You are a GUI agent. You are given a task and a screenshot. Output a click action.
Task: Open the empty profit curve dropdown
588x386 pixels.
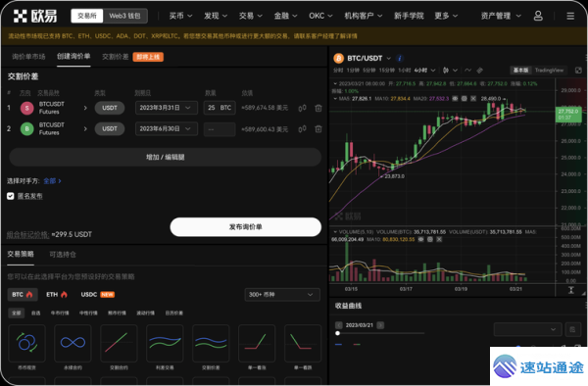point(527,329)
